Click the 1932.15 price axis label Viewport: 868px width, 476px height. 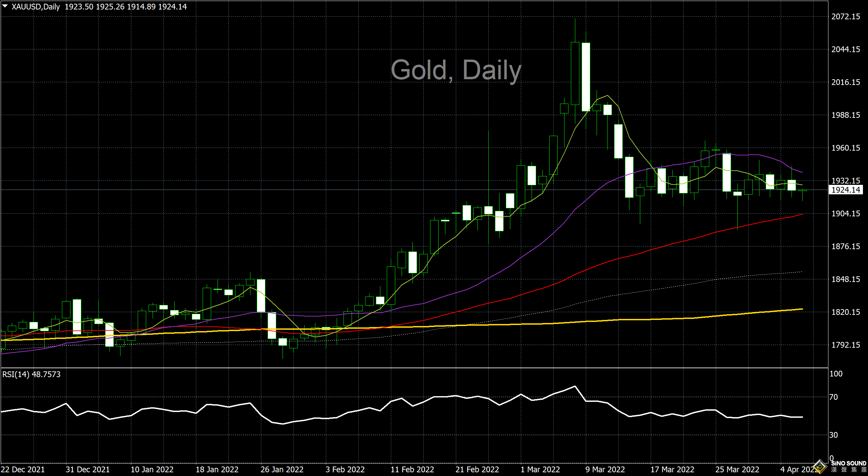click(x=846, y=180)
